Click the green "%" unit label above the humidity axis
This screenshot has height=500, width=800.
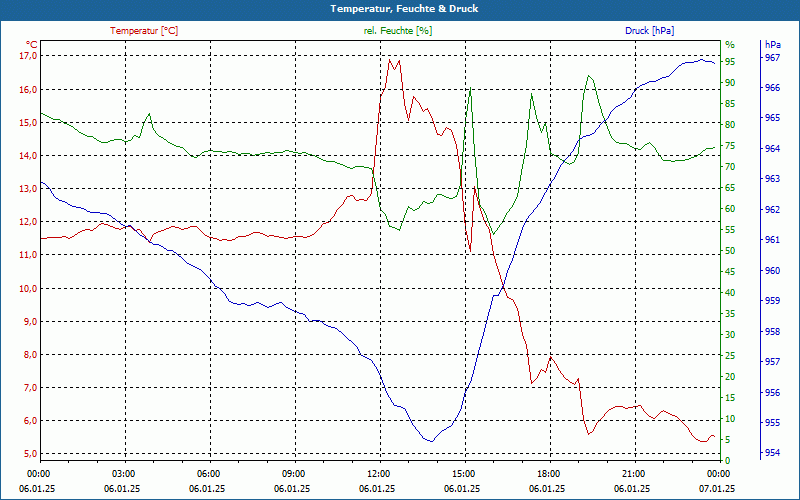pos(730,44)
